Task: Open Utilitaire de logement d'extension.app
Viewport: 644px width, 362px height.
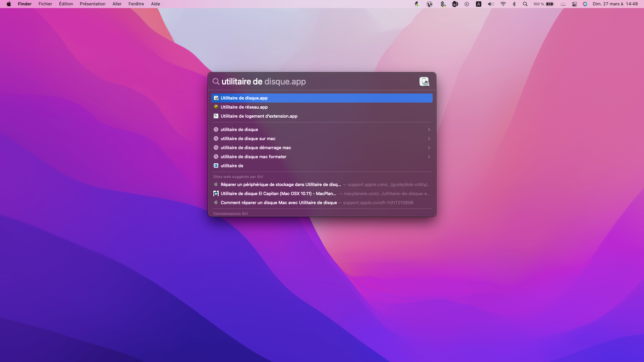Action: 259,116
